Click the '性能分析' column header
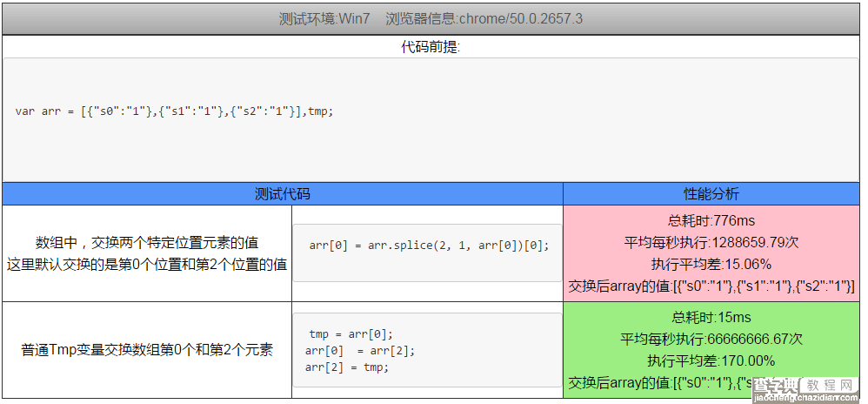Viewport: 868px width, 404px height. pos(711,194)
